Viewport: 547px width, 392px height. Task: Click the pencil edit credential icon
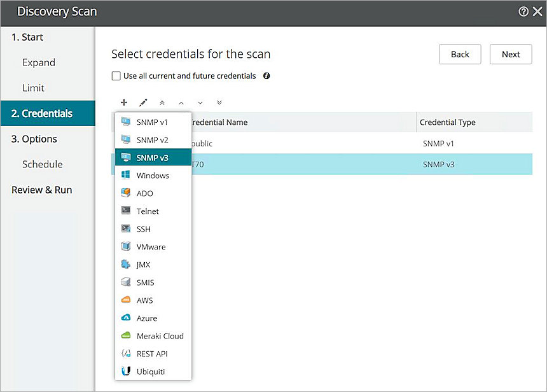[143, 102]
